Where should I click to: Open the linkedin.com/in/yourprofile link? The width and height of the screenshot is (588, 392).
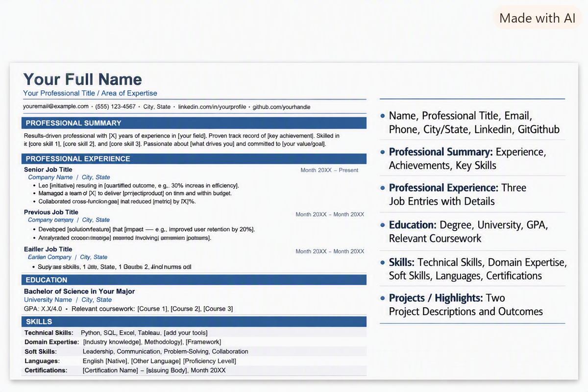pyautogui.click(x=212, y=106)
